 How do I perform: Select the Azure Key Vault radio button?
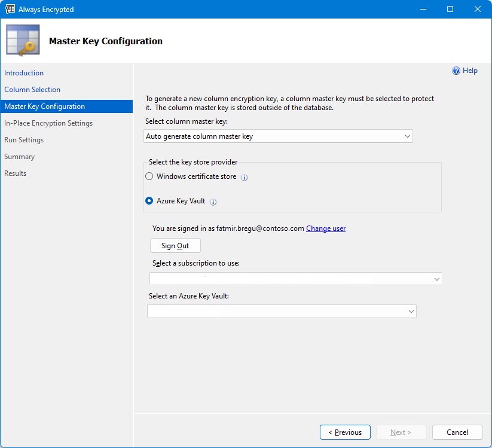point(149,200)
